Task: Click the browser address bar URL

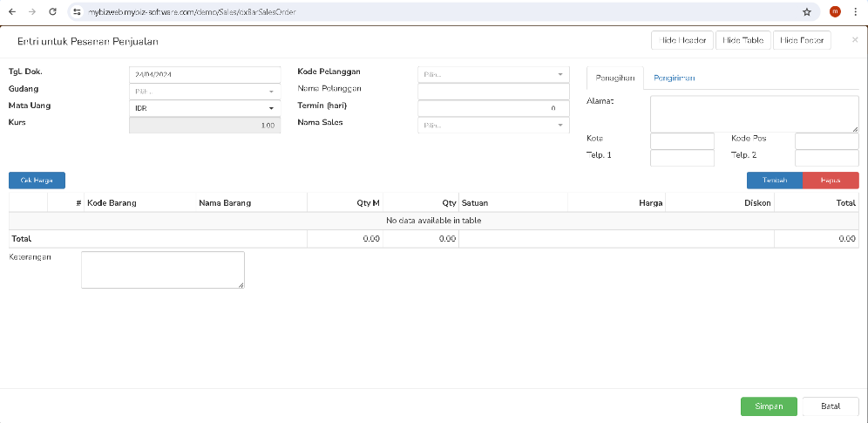Action: tap(193, 11)
